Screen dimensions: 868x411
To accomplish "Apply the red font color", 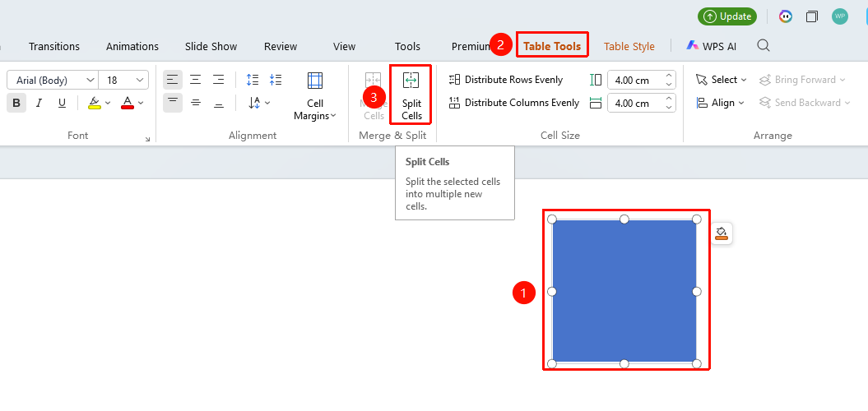I will [128, 103].
